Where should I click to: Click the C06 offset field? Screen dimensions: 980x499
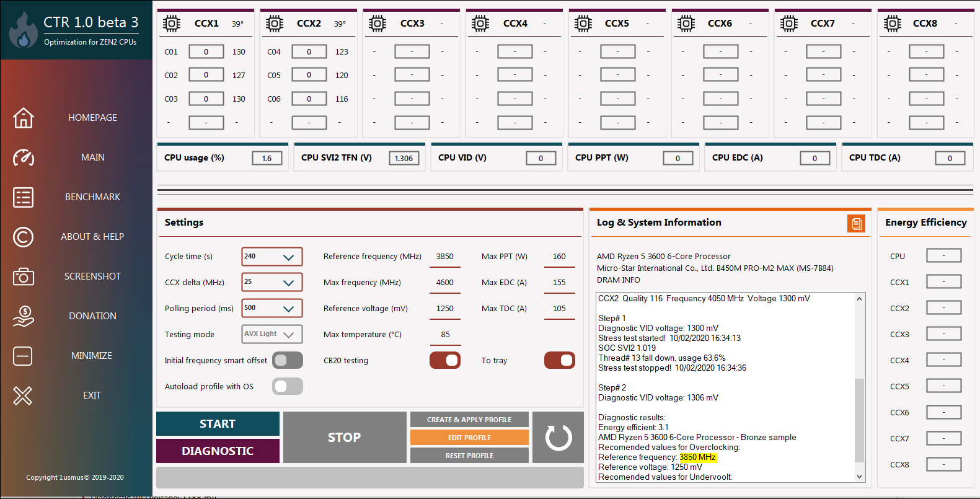tap(309, 99)
